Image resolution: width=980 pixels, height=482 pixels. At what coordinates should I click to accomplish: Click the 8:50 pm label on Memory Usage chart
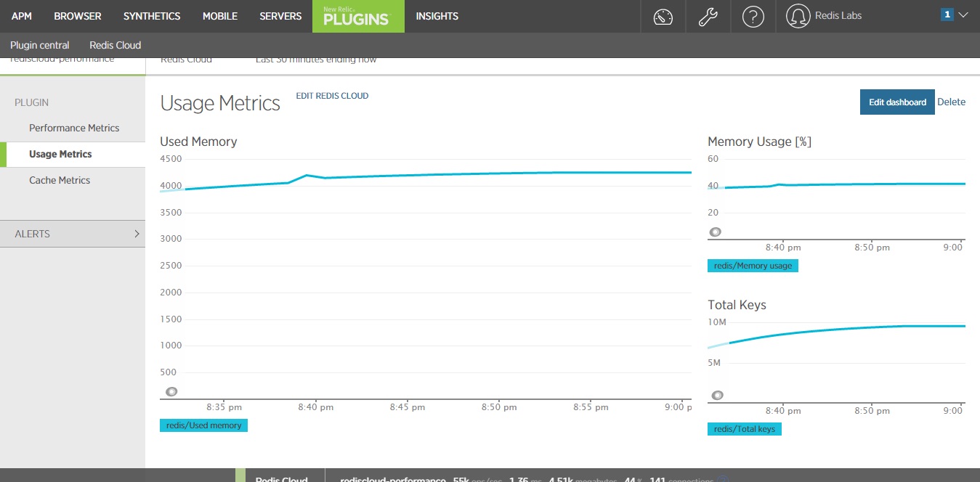872,248
